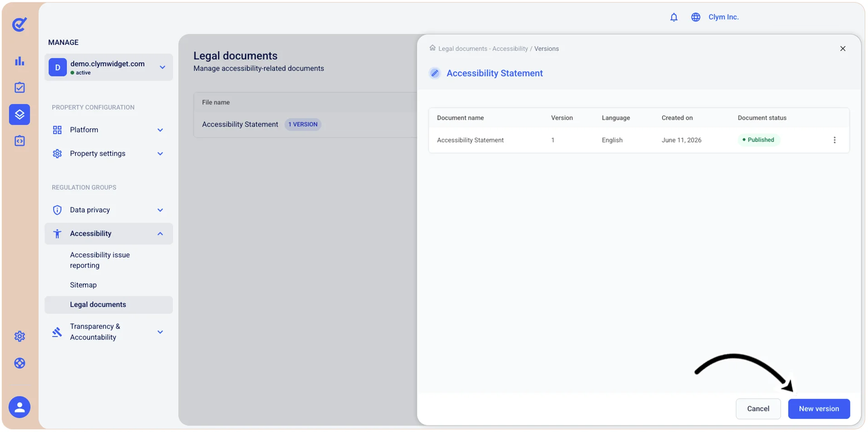The width and height of the screenshot is (868, 432).
Task: Click the Data privacy shield icon
Action: coord(57,210)
